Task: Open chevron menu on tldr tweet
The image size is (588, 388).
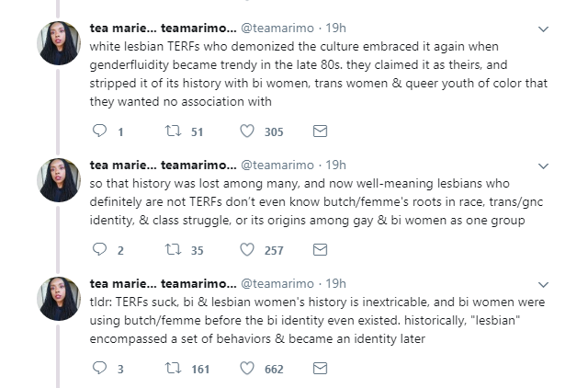Action: [x=542, y=284]
